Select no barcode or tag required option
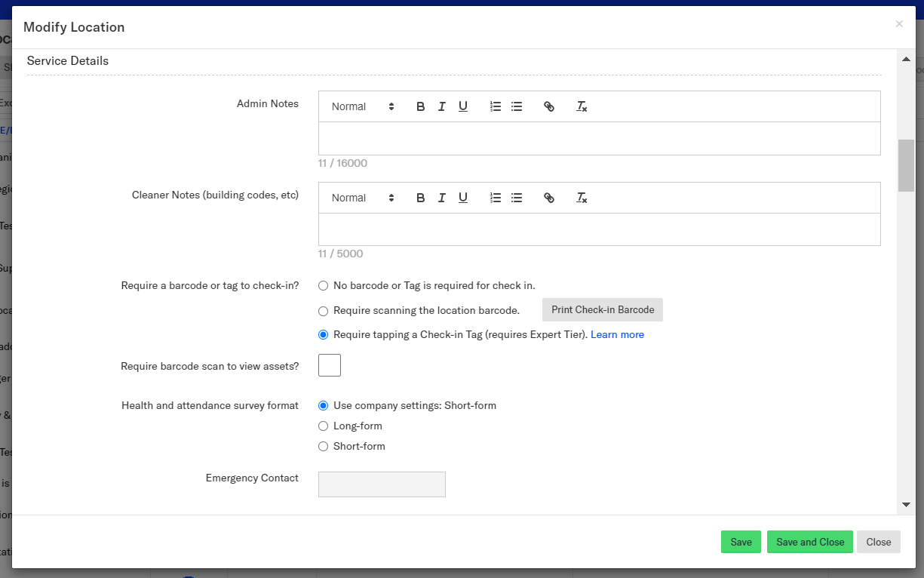This screenshot has width=924, height=578. point(324,286)
